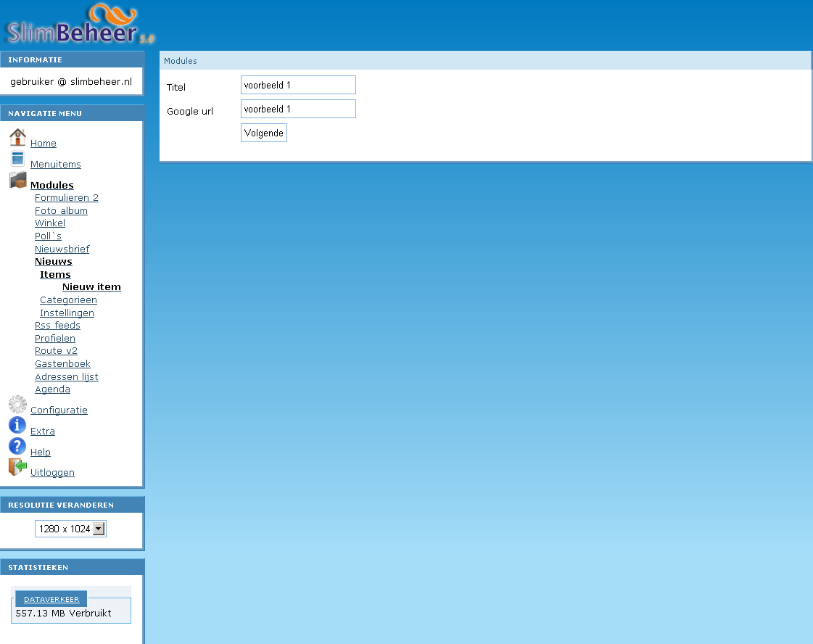This screenshot has width=813, height=644.
Task: Select the Nieuws module
Action: pyautogui.click(x=54, y=261)
